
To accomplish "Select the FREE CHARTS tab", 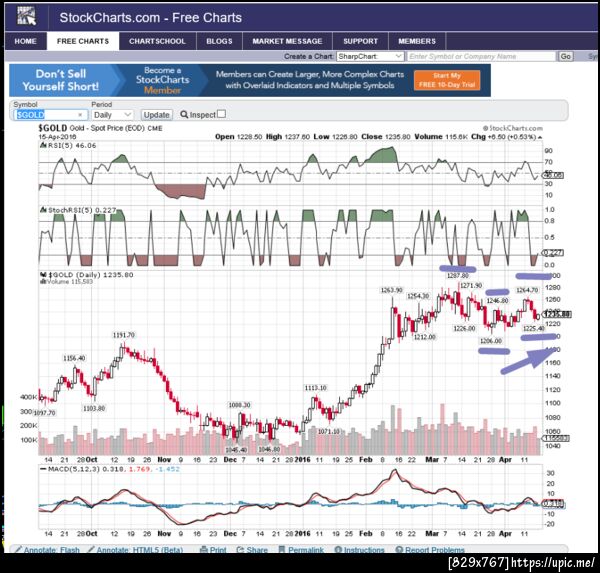I will pos(83,41).
